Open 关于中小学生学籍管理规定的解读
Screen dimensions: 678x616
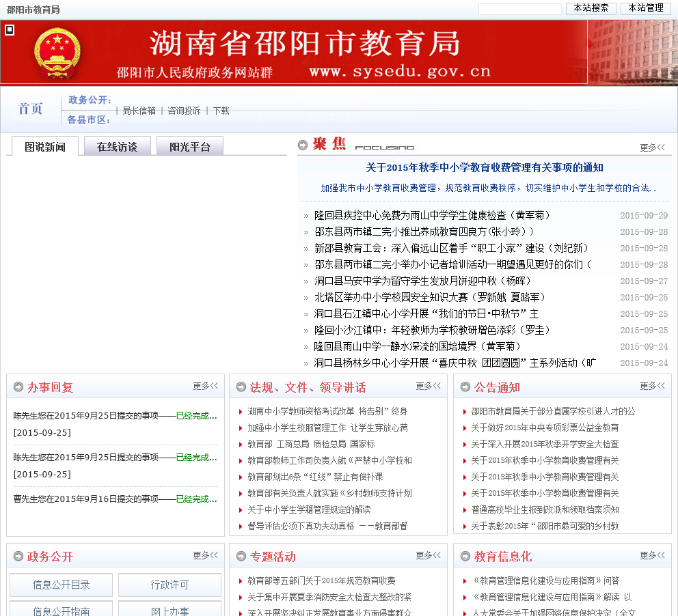309,509
